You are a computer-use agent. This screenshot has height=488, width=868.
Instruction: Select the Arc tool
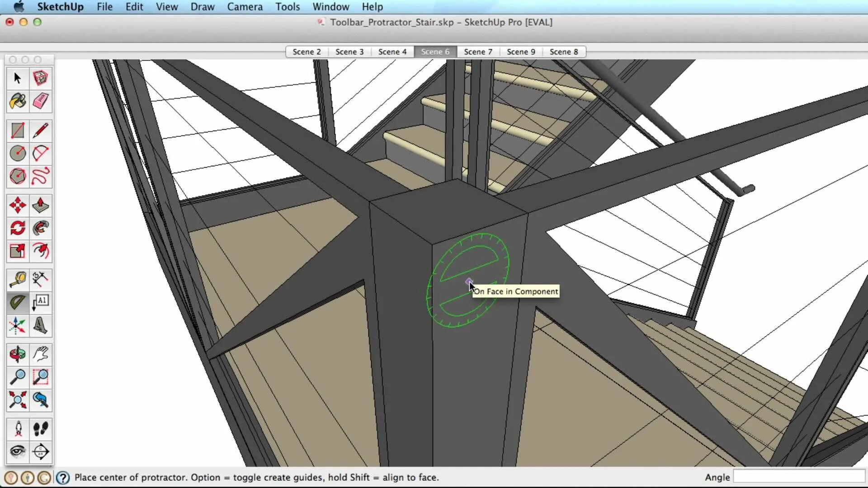41,154
